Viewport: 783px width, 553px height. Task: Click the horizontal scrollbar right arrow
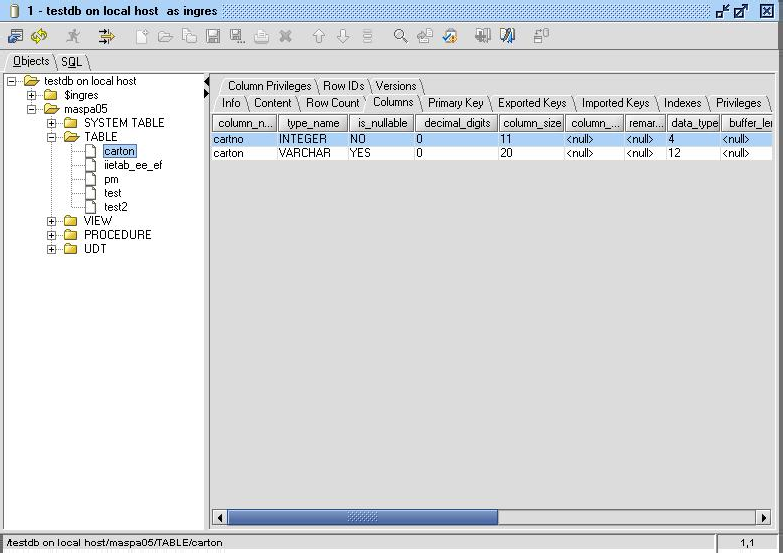click(x=763, y=518)
